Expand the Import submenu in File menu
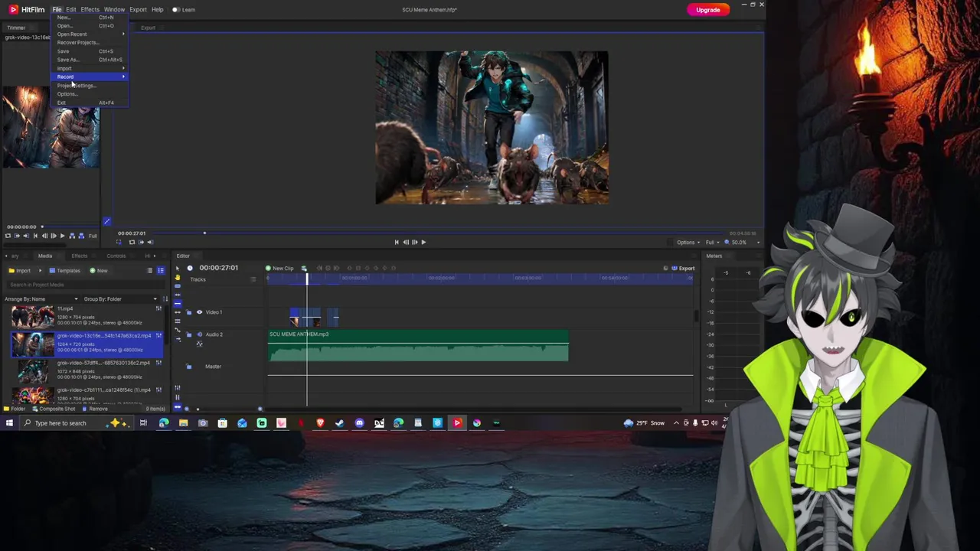This screenshot has height=551, width=980. 90,68
